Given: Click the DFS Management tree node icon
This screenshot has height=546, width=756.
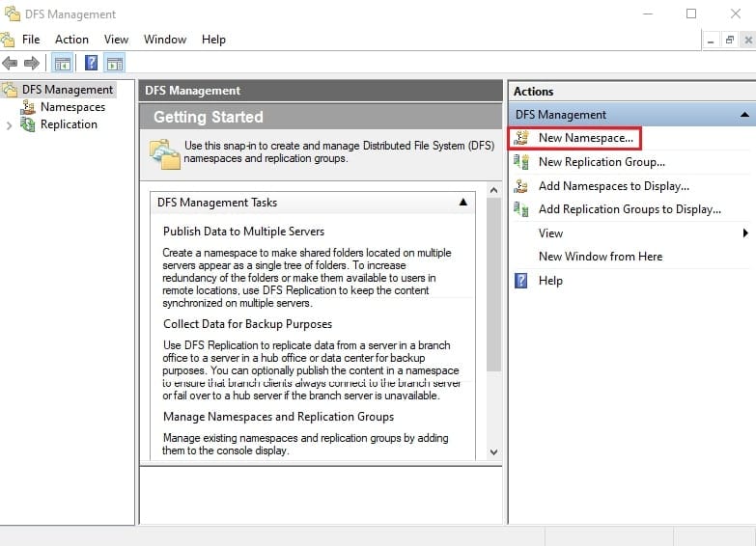Looking at the screenshot, I should (9, 90).
